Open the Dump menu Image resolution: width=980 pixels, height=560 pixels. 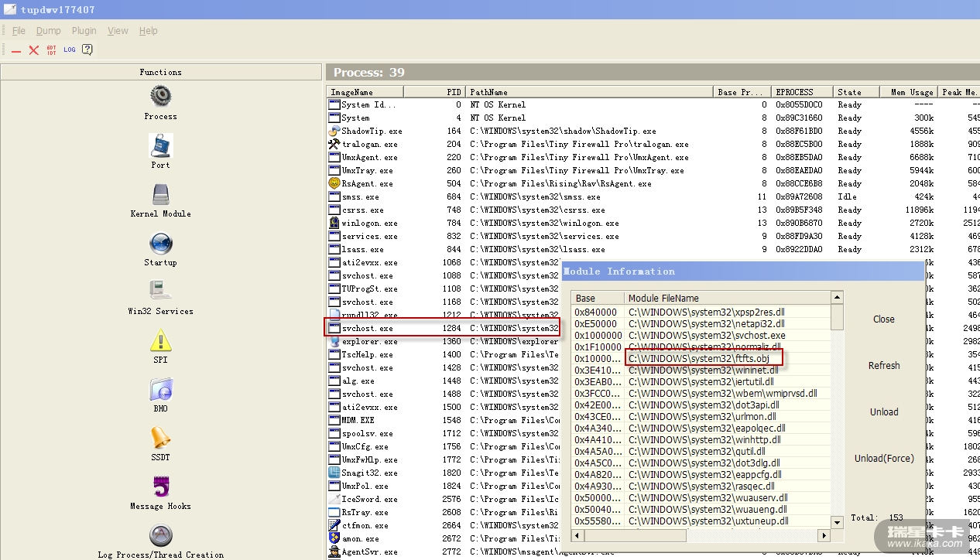tap(48, 31)
